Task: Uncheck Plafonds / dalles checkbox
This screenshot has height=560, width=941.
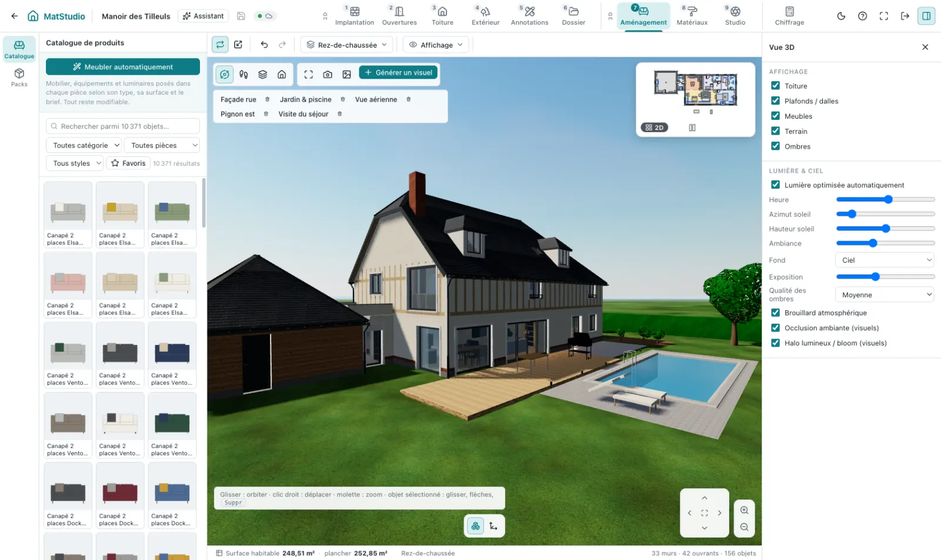Action: (776, 101)
